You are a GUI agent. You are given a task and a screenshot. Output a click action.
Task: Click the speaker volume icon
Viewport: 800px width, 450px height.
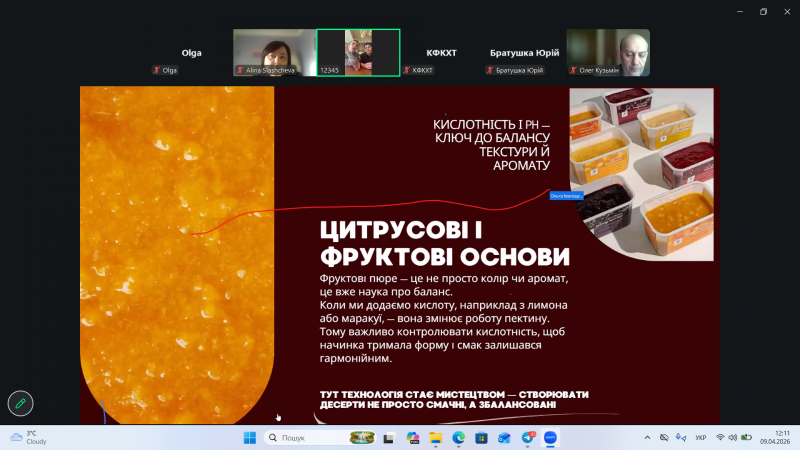(733, 438)
